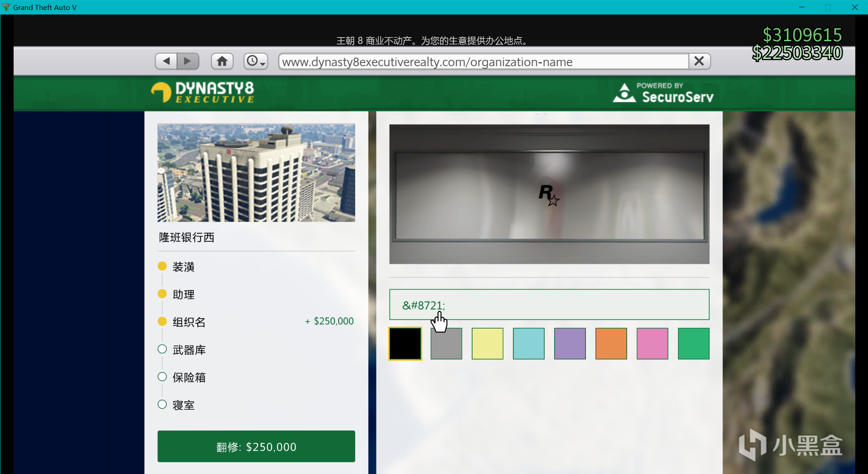The width and height of the screenshot is (868, 474).
Task: Choose the pale yellow name color swatch
Action: [488, 343]
